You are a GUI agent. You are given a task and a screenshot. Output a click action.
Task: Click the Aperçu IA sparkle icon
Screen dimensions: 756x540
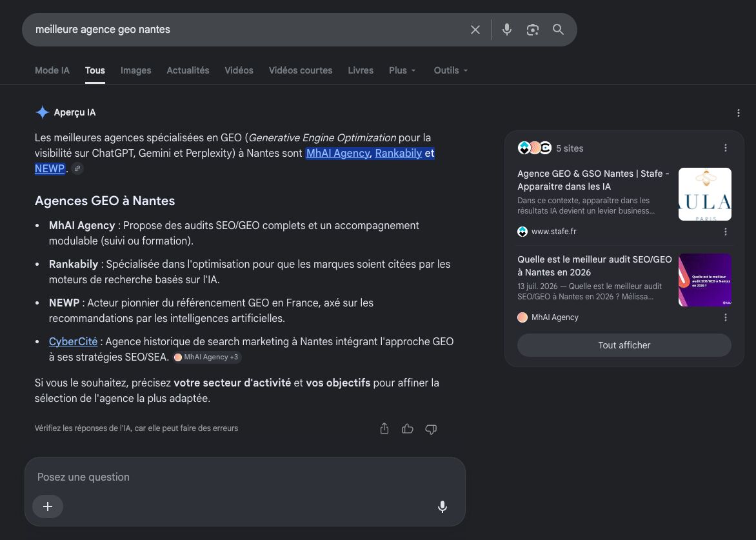point(43,112)
